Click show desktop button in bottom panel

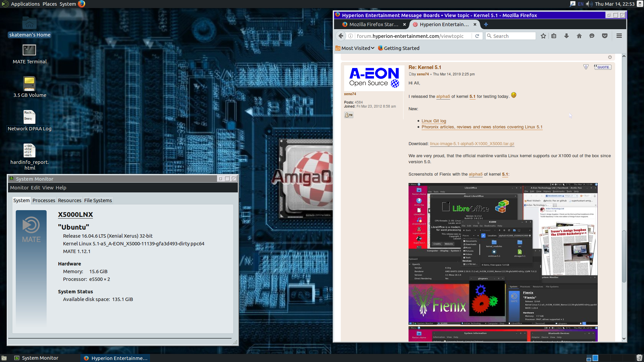(x=4, y=358)
